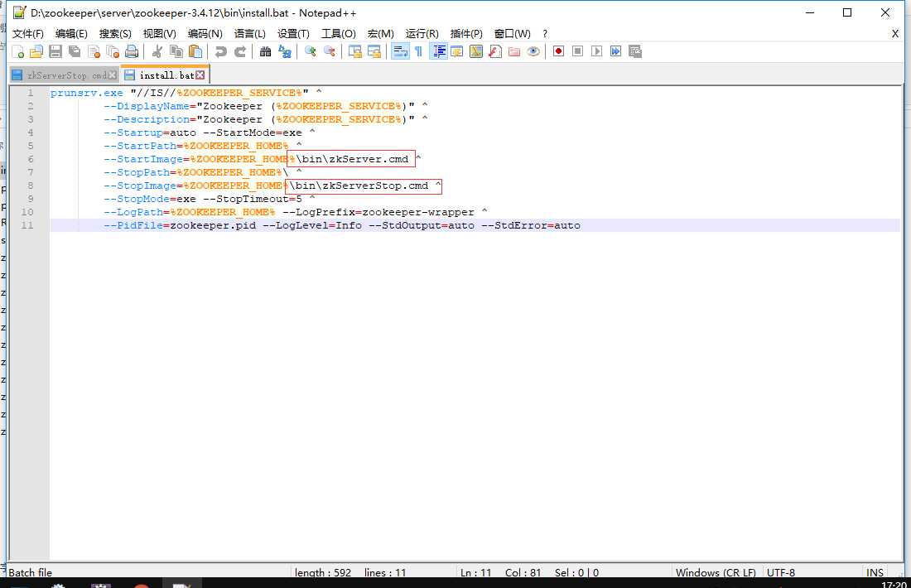This screenshot has width=911, height=588.
Task: Click the 'length : 592' status text
Action: pos(323,572)
